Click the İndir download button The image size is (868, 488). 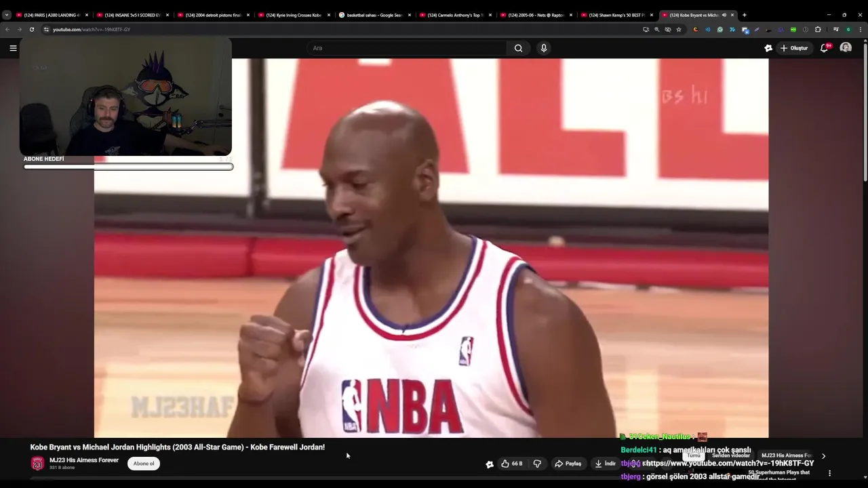click(x=606, y=464)
